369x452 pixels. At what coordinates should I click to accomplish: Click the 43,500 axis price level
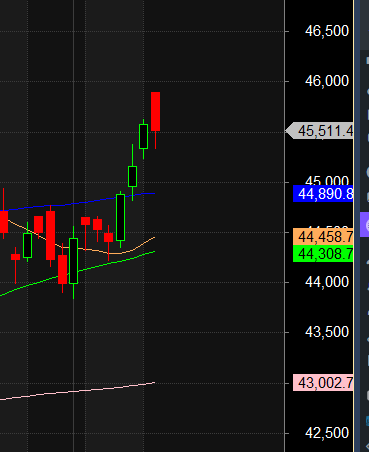tap(327, 332)
